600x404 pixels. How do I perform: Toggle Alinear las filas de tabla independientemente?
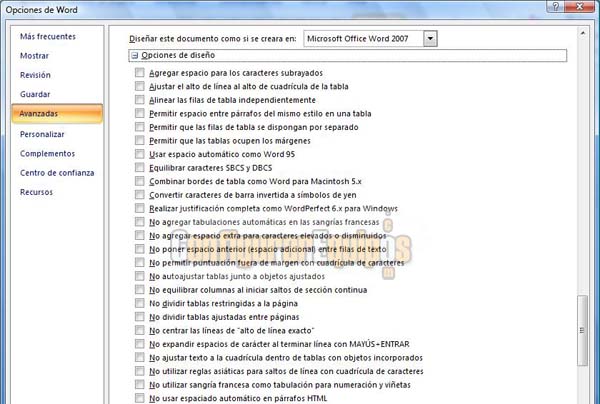(x=140, y=99)
